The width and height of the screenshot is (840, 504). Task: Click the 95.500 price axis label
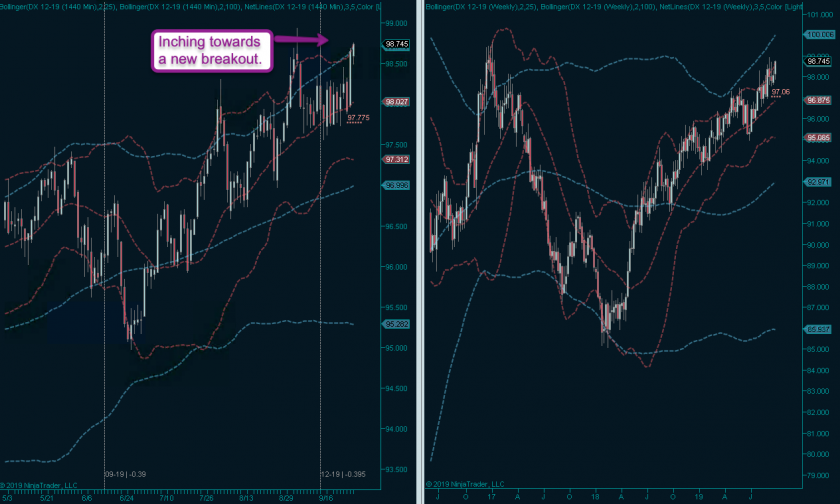[396, 308]
